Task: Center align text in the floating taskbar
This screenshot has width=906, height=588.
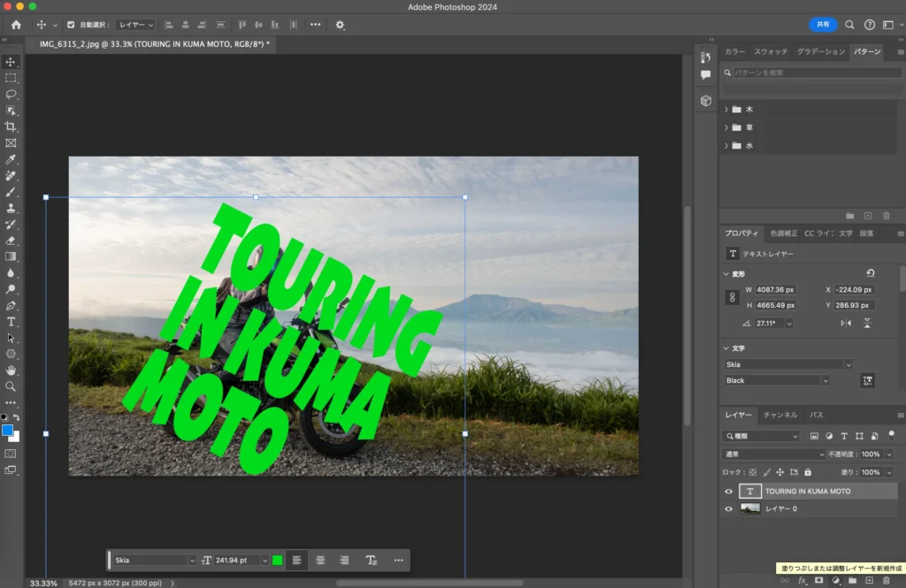Action: (320, 560)
